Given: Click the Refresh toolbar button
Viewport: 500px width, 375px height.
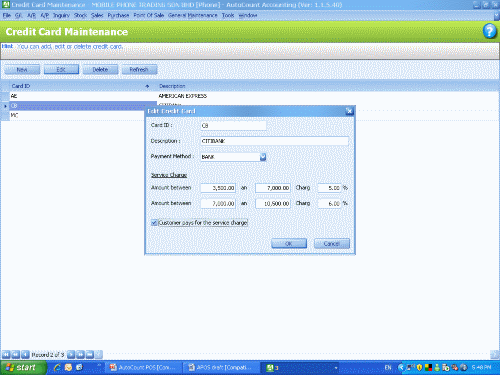Looking at the screenshot, I should coord(139,69).
